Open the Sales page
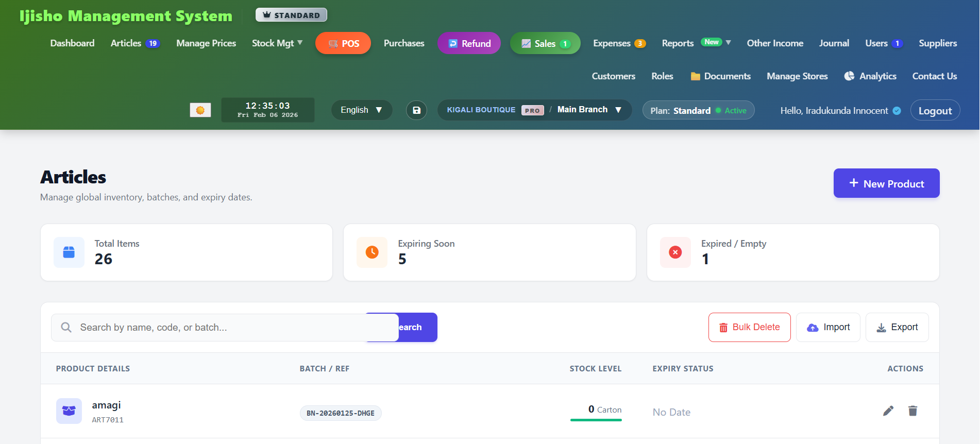Viewport: 980px width, 444px height. click(x=545, y=43)
